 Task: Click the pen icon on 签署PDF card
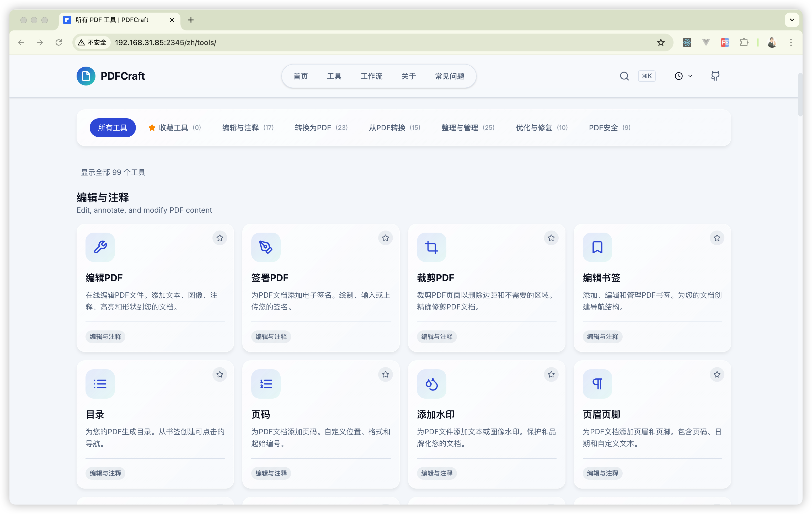click(266, 247)
